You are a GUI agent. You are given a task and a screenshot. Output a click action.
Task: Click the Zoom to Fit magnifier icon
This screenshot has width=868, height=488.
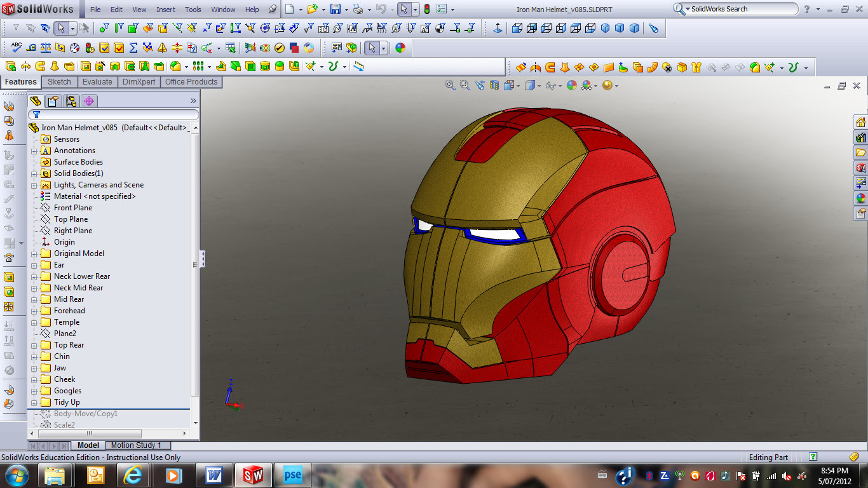coord(451,85)
